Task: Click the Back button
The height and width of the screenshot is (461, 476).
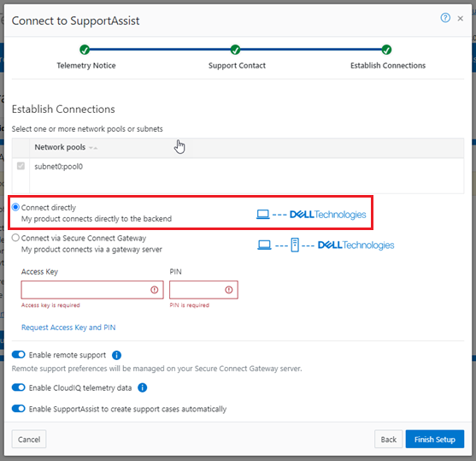Action: point(389,439)
